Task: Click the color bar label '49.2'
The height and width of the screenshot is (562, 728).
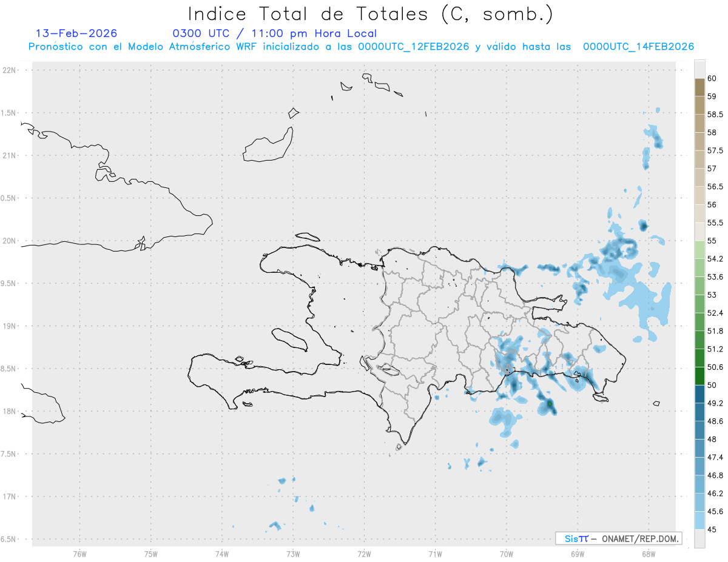Action: coord(715,403)
